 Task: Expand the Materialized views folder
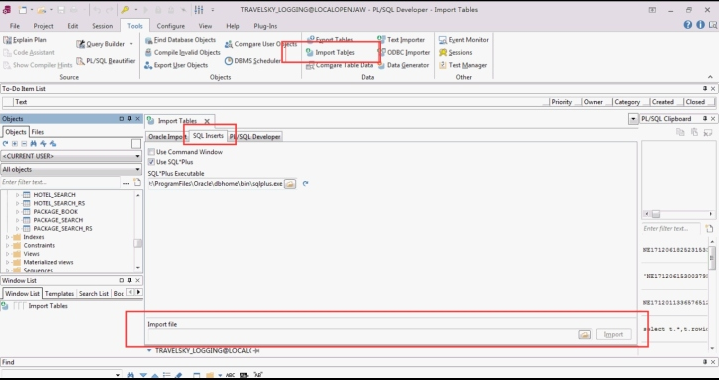pyautogui.click(x=7, y=263)
